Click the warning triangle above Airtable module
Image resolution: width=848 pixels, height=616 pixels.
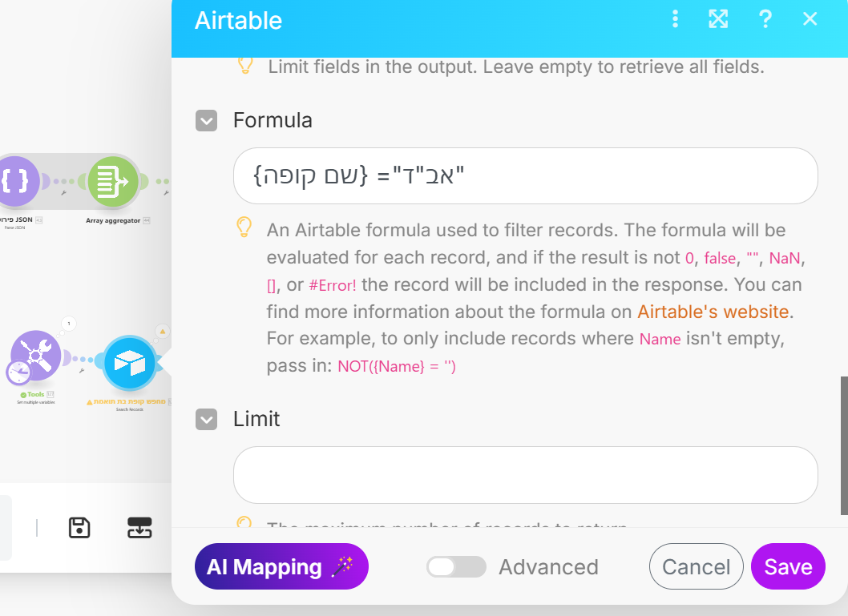coord(162,330)
